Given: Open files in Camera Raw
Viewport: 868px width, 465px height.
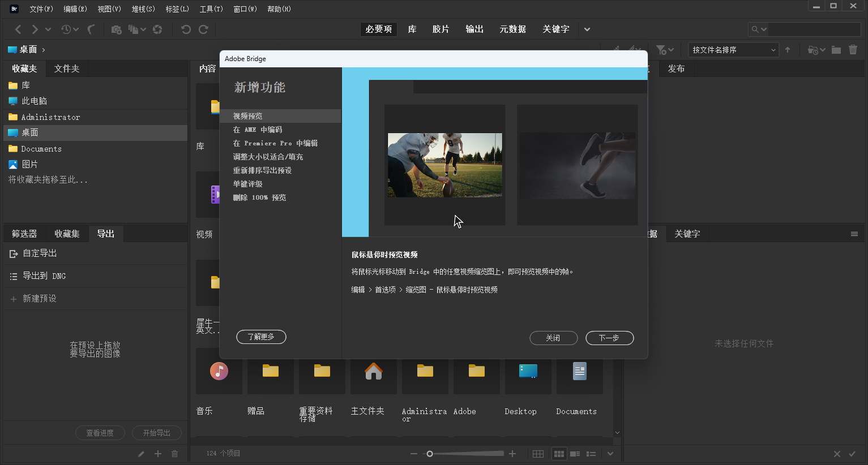Looking at the screenshot, I should (158, 29).
